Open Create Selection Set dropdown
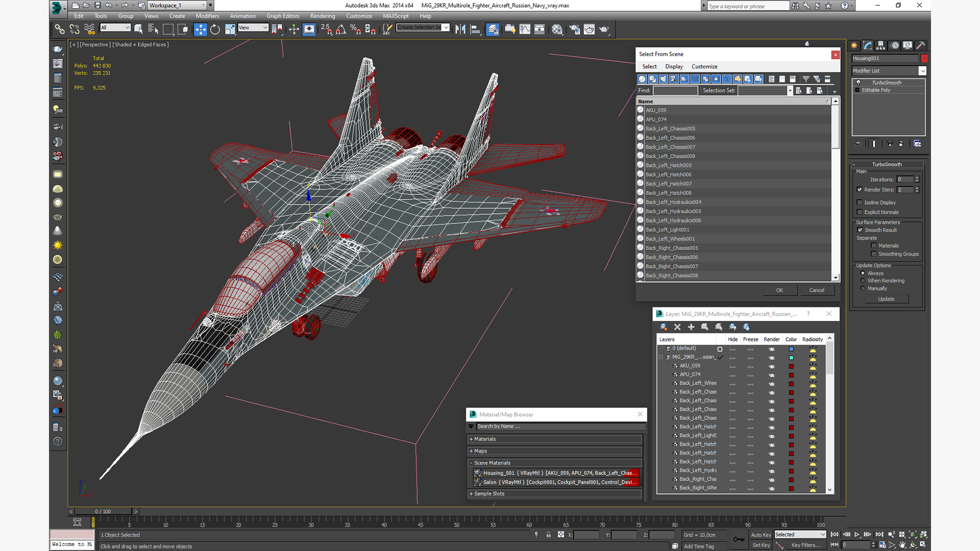This screenshot has height=551, width=980. (446, 28)
